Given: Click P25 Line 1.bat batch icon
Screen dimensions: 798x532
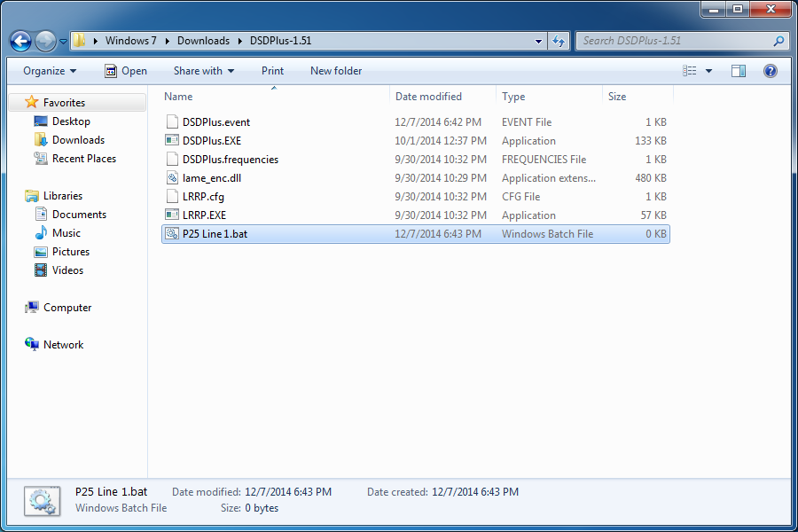Looking at the screenshot, I should 172,234.
